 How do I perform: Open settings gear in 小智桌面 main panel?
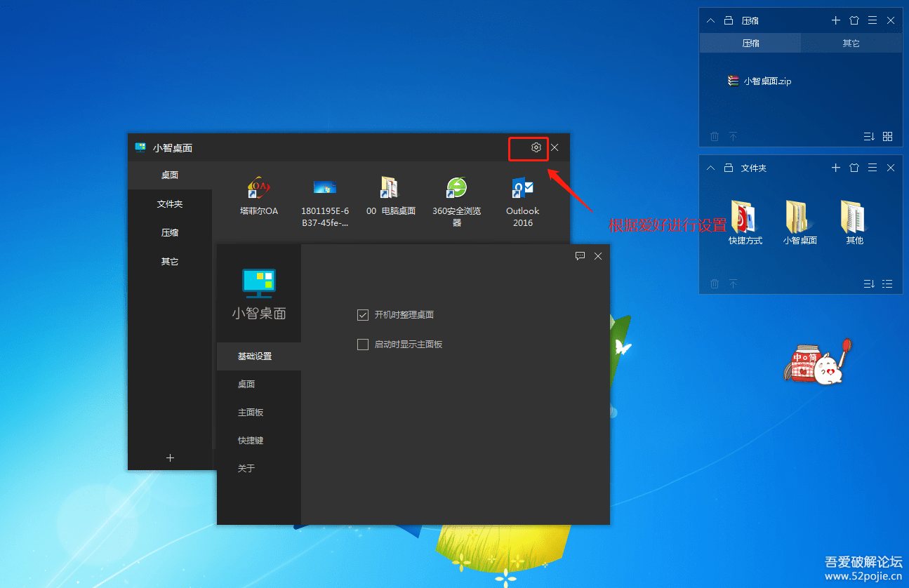click(x=536, y=147)
